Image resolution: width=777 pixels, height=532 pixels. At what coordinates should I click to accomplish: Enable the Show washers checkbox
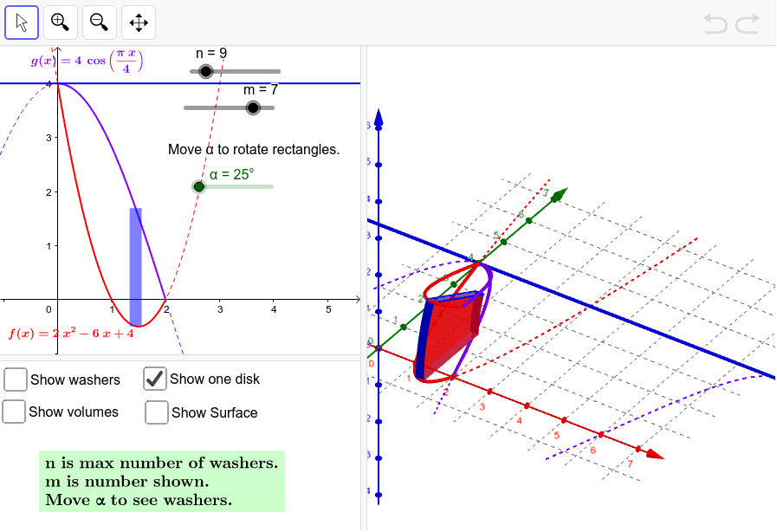point(14,380)
